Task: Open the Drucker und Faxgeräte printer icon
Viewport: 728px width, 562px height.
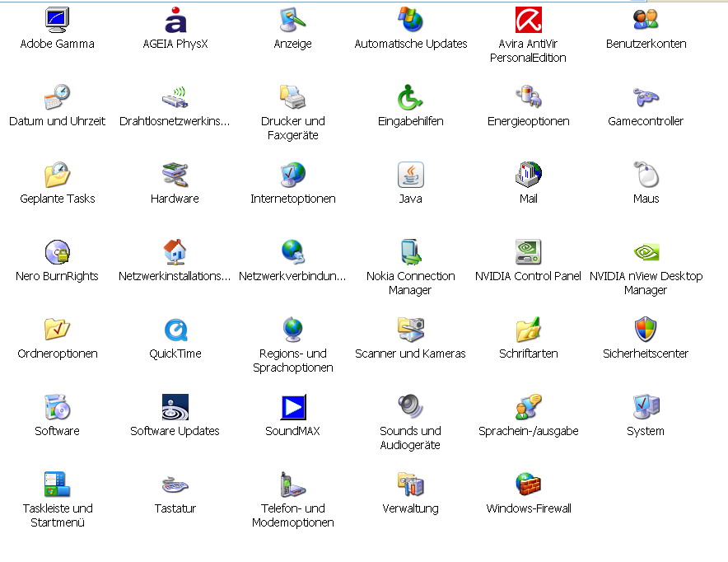Action: click(x=292, y=97)
